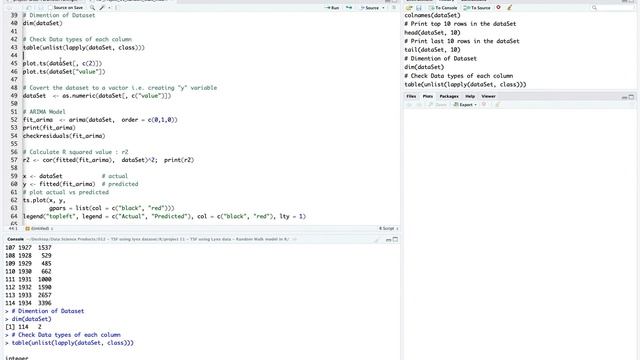Click the '# ARIMA Model' comment

coord(44,112)
